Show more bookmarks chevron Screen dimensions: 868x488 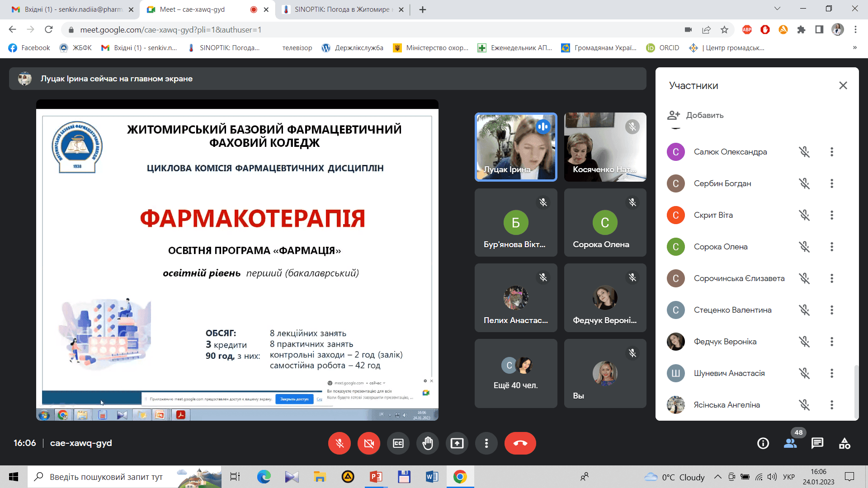[x=855, y=48]
